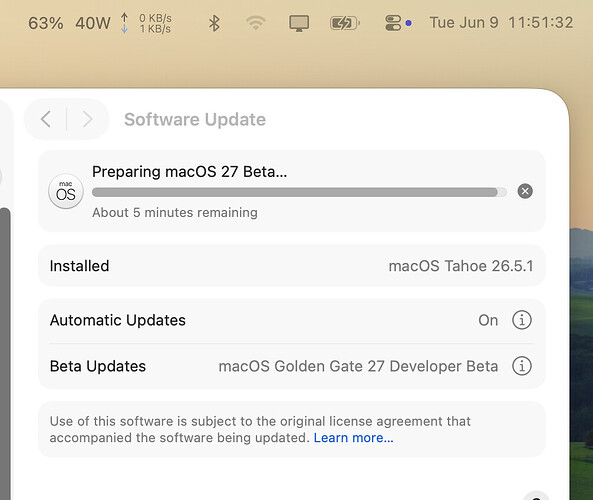Open Automatic Updates info details
The image size is (593, 500).
(x=522, y=320)
